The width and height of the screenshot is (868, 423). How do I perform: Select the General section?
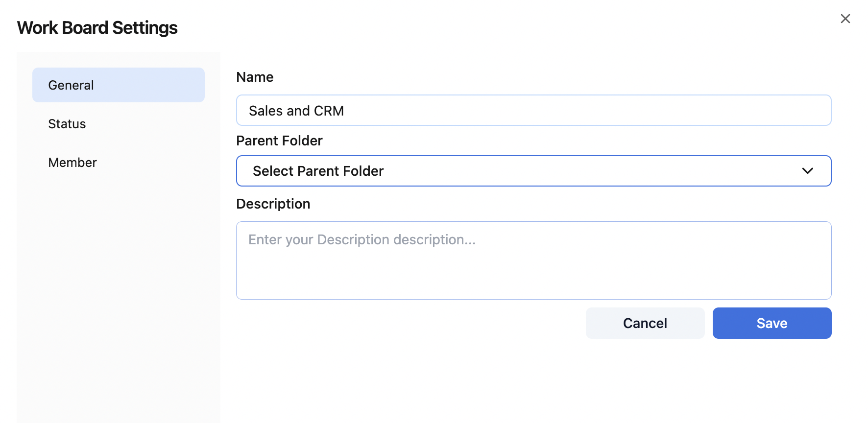tap(71, 85)
